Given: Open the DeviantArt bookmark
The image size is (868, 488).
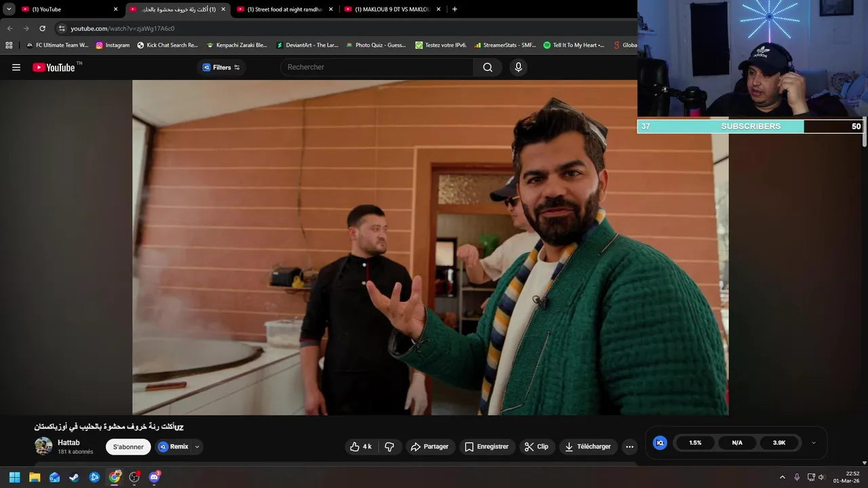Looking at the screenshot, I should coord(307,45).
